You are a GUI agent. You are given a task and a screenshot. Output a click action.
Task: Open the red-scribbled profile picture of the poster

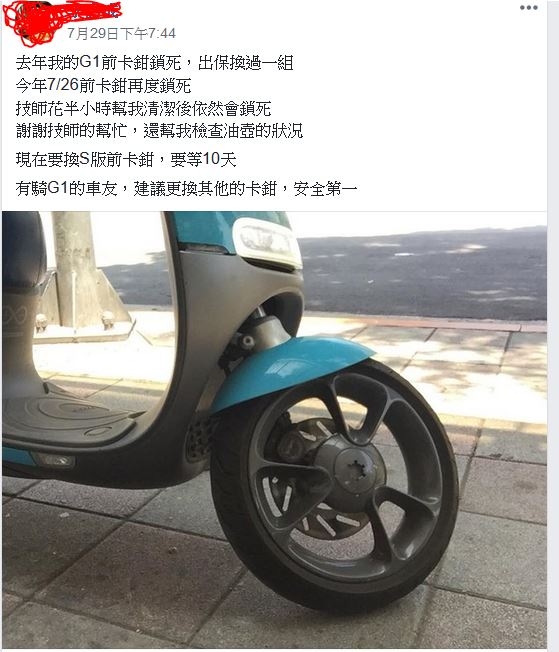coord(27,22)
